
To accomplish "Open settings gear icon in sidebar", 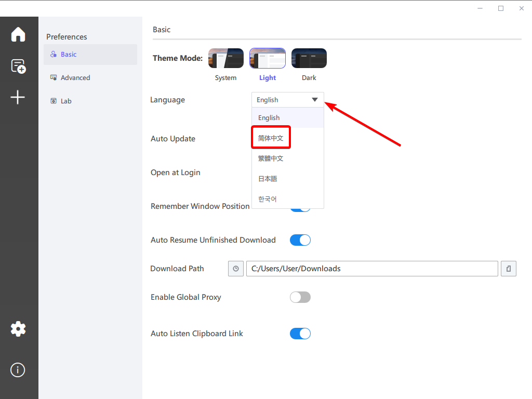I will click(x=18, y=328).
